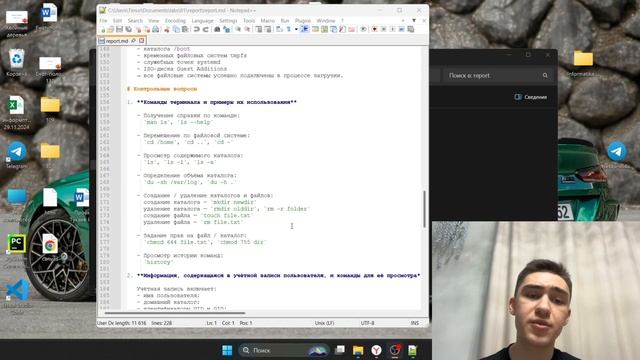640x360 pixels.
Task: Click the taskbar Поиск search box
Action: (x=284, y=350)
